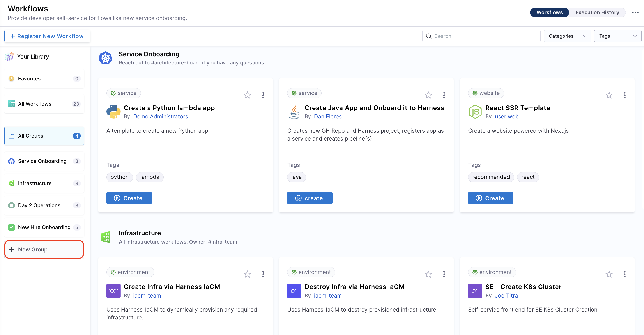Viewport: 644px width, 335px height.
Task: Expand the Categories dropdown
Action: click(567, 36)
